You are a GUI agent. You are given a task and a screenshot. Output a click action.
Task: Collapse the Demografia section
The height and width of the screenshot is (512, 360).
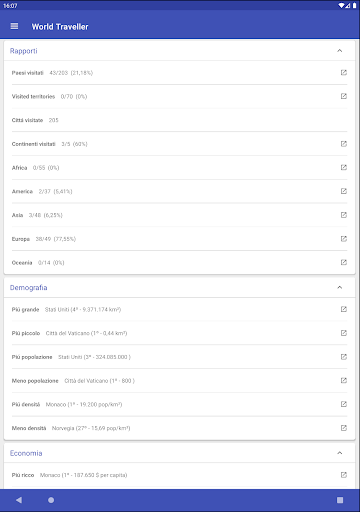tap(340, 287)
